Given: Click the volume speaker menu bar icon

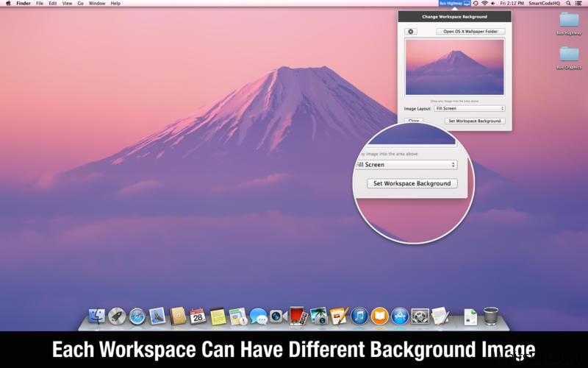Looking at the screenshot, I should [x=492, y=3].
